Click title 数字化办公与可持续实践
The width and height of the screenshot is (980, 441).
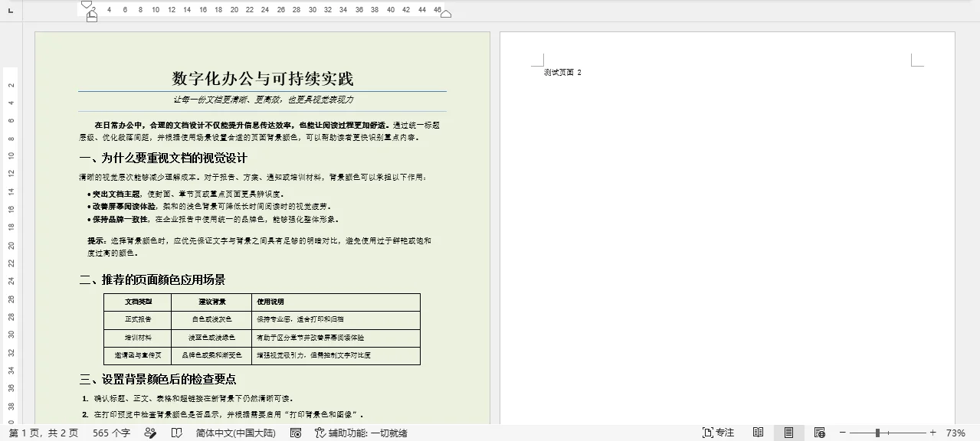[x=263, y=79]
